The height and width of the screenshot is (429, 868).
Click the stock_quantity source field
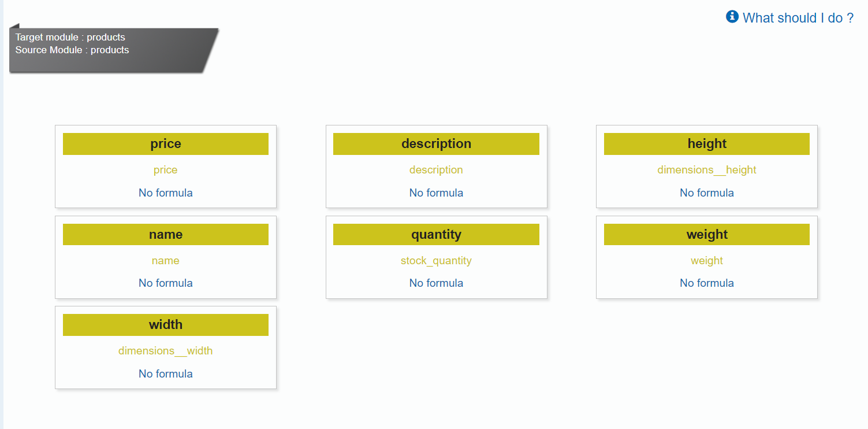(436, 260)
